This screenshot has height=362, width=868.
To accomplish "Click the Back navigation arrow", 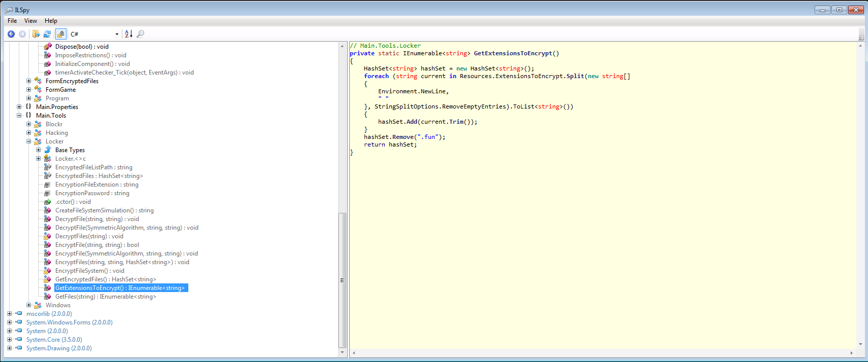I will tap(11, 34).
